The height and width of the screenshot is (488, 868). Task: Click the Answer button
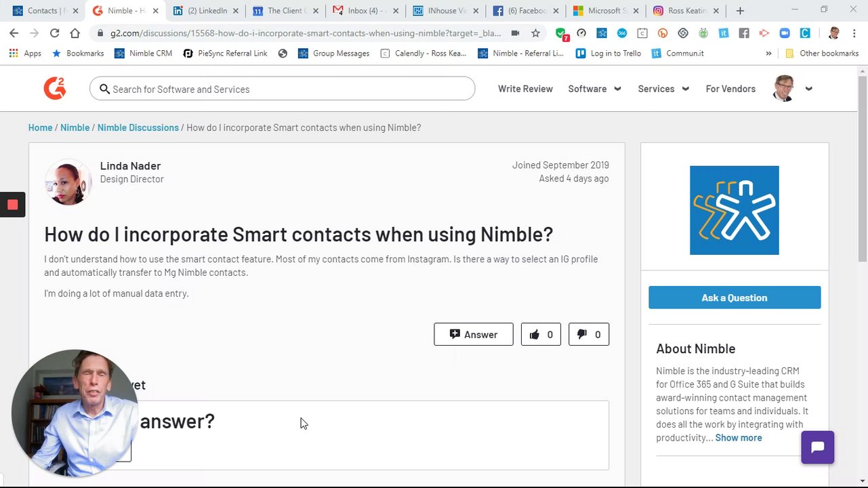(473, 334)
